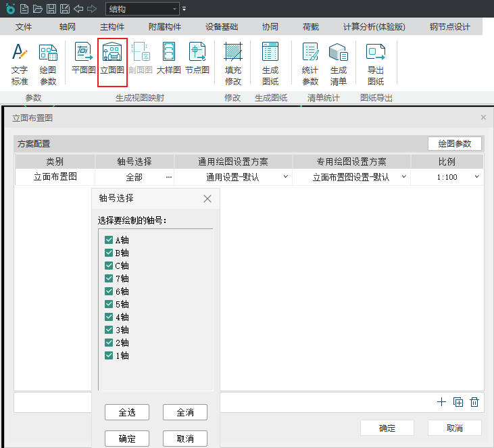
Task: Click the 节点图 node drawing icon
Action: pyautogui.click(x=197, y=58)
